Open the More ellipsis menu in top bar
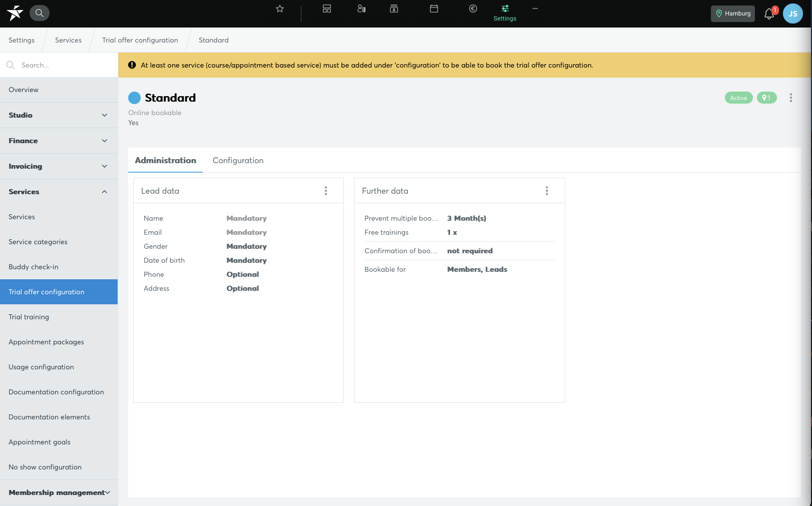Screen dimensions: 812x506 click(x=535, y=9)
